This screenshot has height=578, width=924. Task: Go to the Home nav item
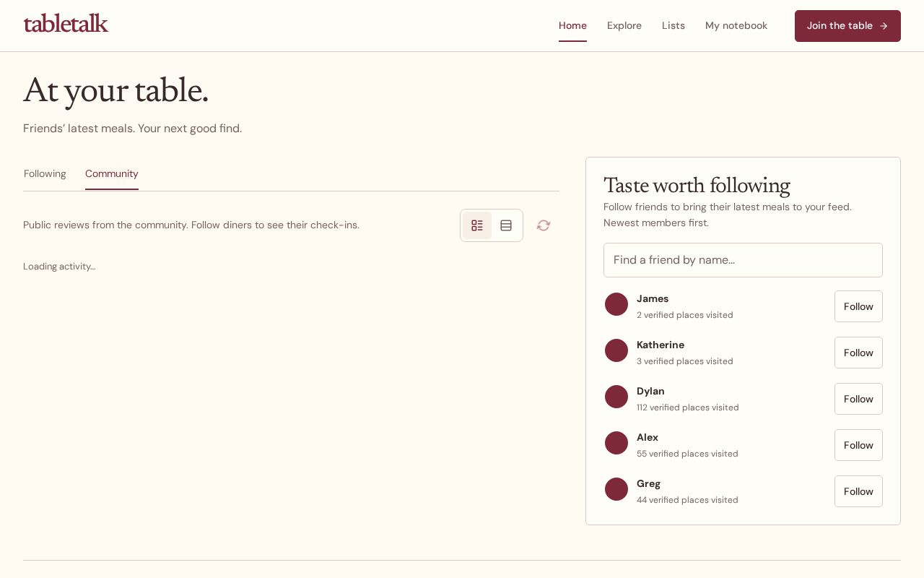coord(572,26)
